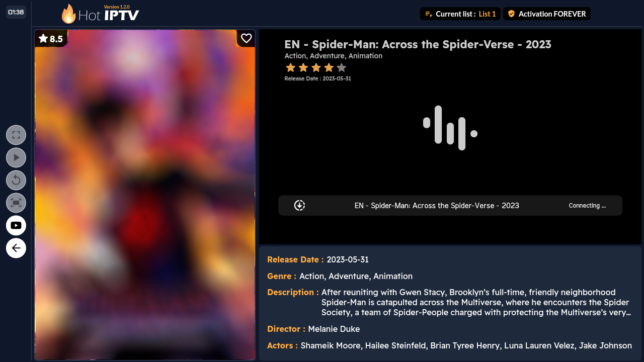
Task: Open the YouTube trailer icon
Action: click(x=16, y=225)
